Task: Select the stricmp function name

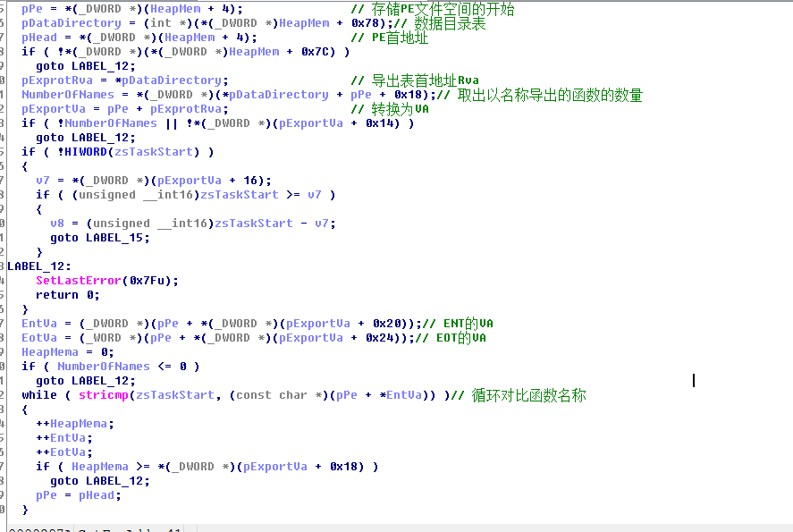Action: tap(104, 395)
